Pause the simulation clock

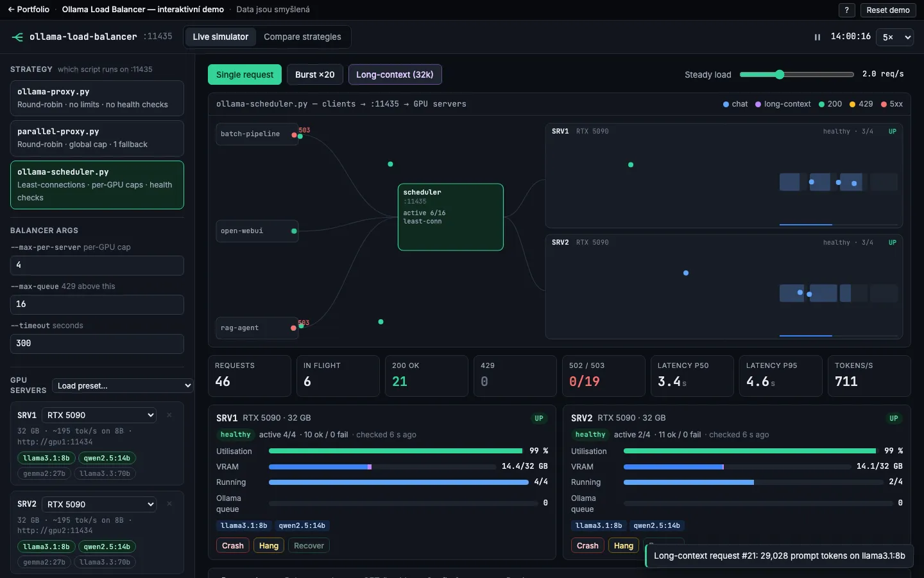817,37
